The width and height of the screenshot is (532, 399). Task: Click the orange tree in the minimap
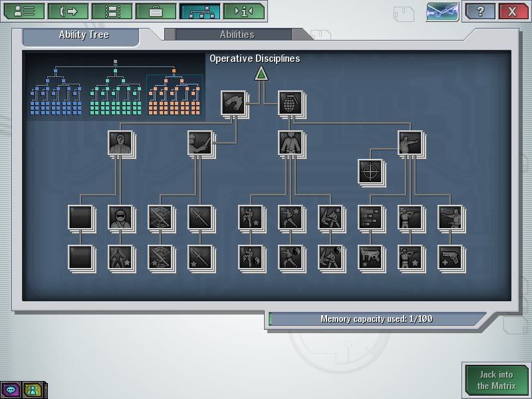[174, 93]
